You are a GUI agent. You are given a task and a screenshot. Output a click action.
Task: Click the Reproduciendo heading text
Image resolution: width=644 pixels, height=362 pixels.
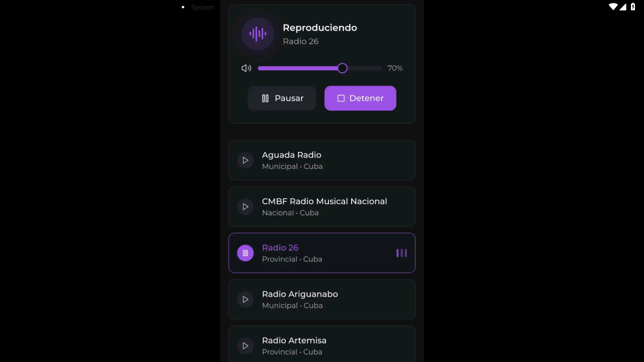[x=320, y=28]
